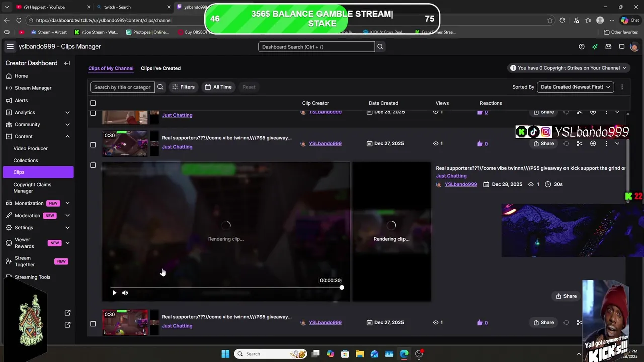Tick the select-all clips header checkbox
This screenshot has height=362, width=644.
point(93,103)
